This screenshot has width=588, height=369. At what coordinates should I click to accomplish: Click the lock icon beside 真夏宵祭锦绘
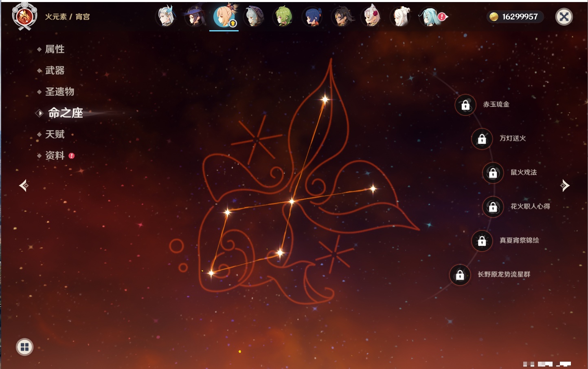482,241
